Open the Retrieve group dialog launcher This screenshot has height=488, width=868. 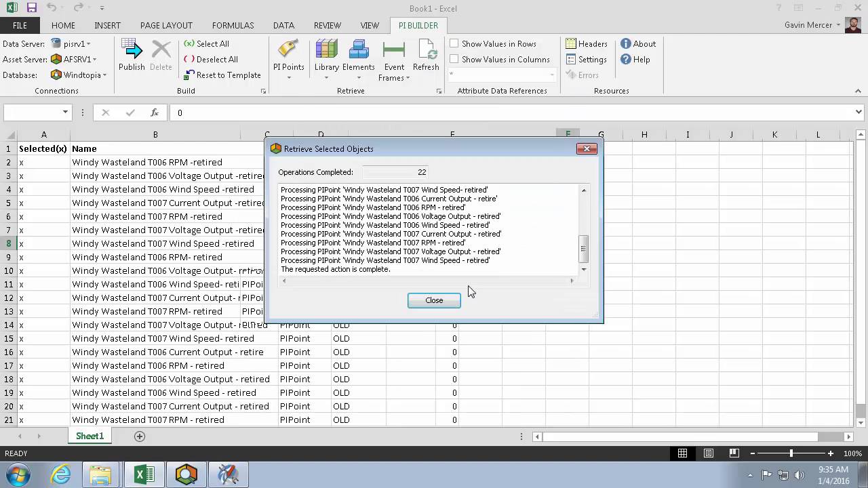(x=439, y=91)
